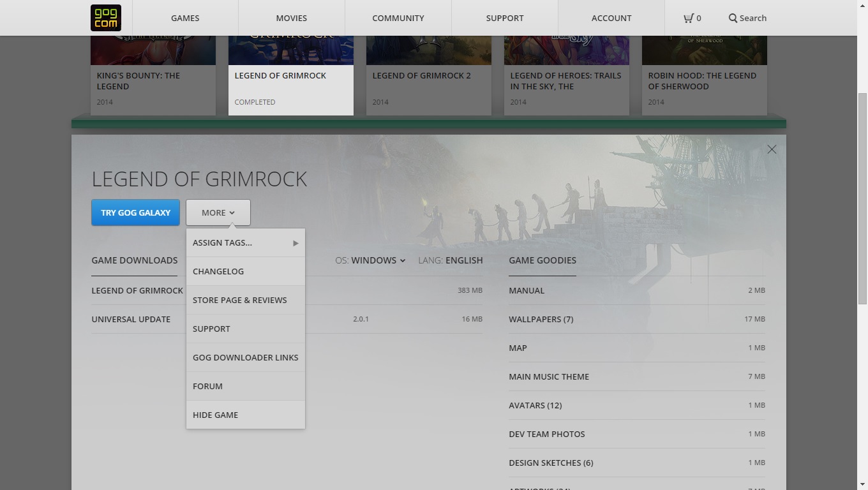Download the MAIN MUSIC THEME goodie
The width and height of the screenshot is (868, 490).
[x=637, y=376]
